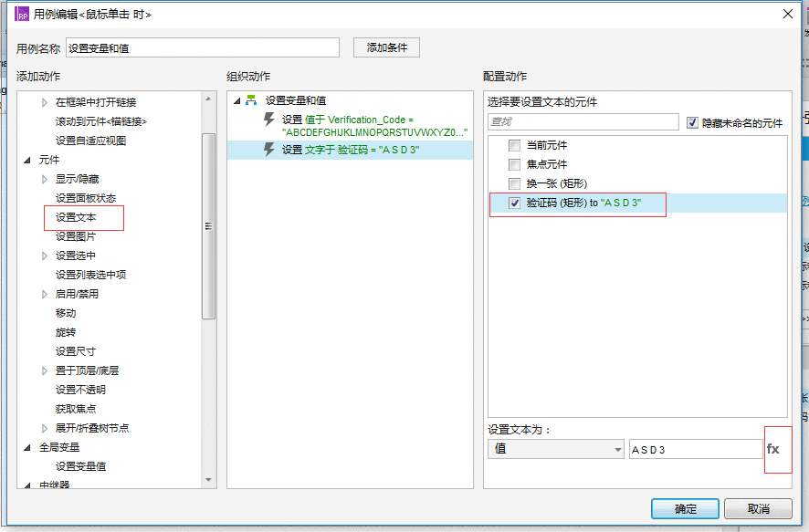
Task: Confirm with the 确定 button
Action: 685,509
